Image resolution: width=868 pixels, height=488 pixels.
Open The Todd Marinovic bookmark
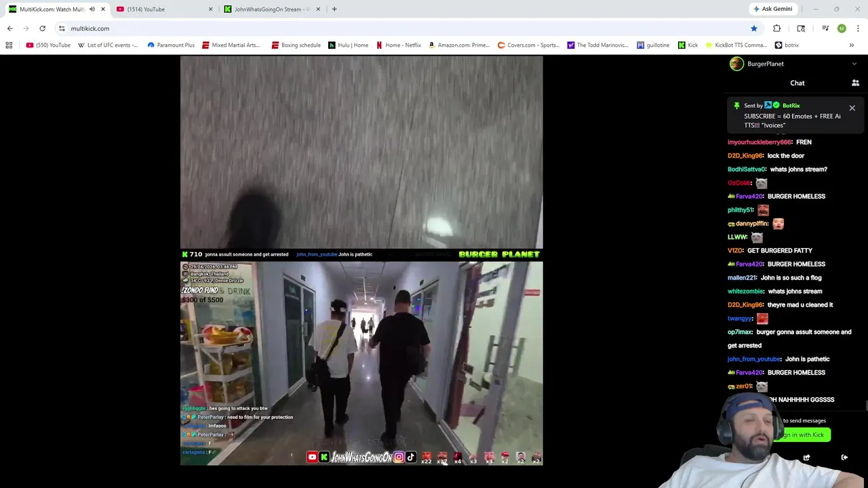coord(598,45)
